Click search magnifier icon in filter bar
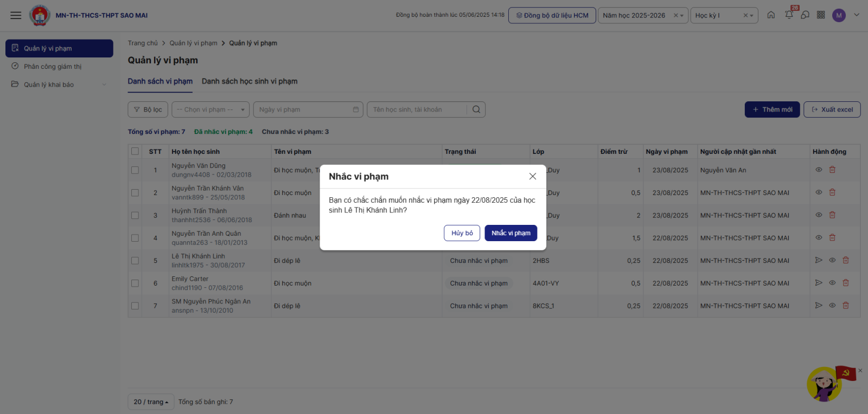 pyautogui.click(x=476, y=109)
